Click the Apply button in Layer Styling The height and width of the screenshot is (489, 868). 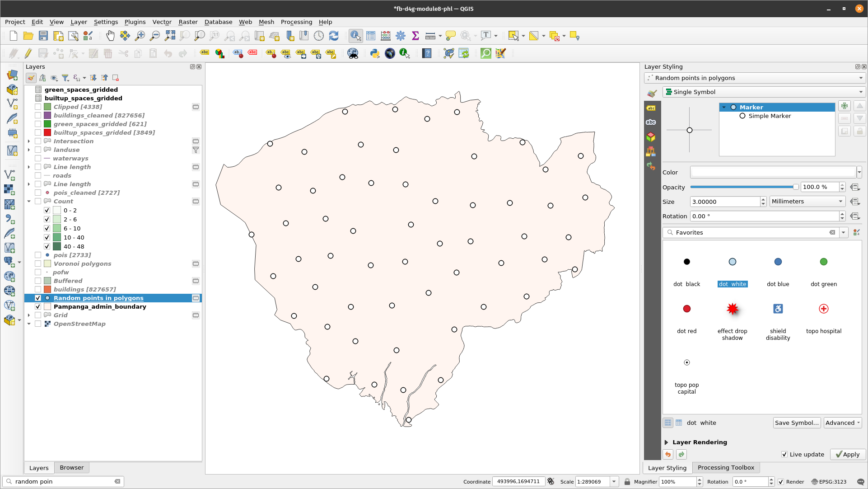[x=848, y=454]
